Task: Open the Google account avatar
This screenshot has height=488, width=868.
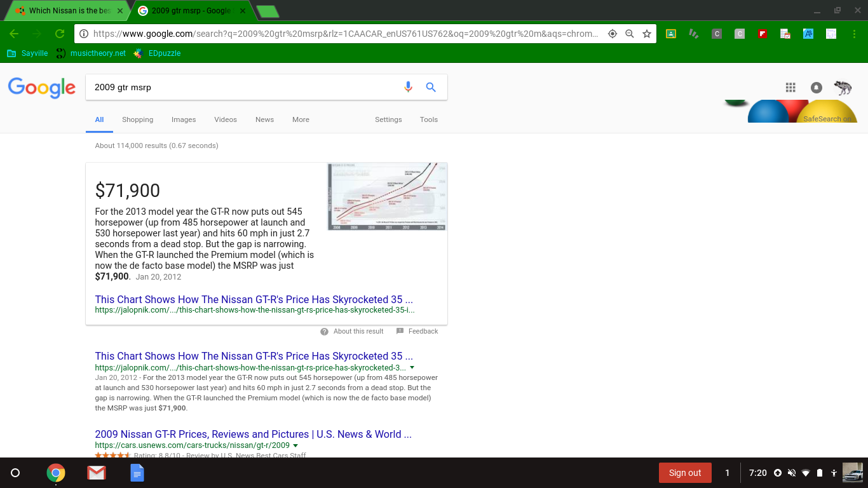Action: point(843,88)
